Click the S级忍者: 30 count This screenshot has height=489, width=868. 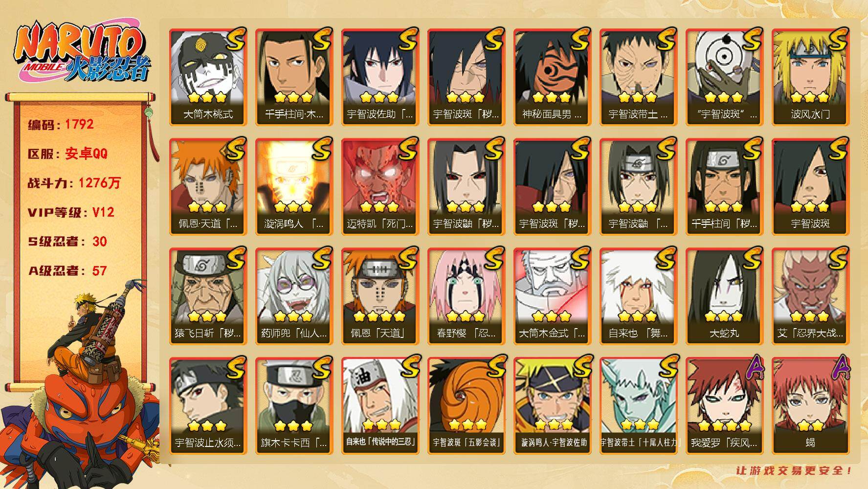pos(67,242)
